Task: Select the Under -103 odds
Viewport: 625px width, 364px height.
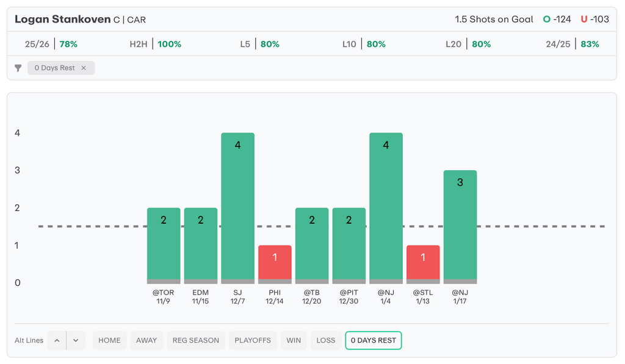Action: pyautogui.click(x=594, y=20)
